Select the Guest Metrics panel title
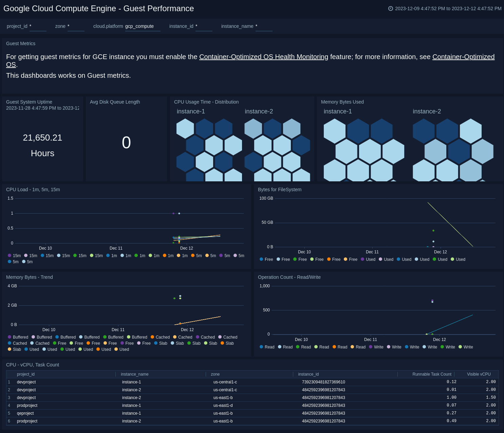504x433 pixels. point(21,43)
